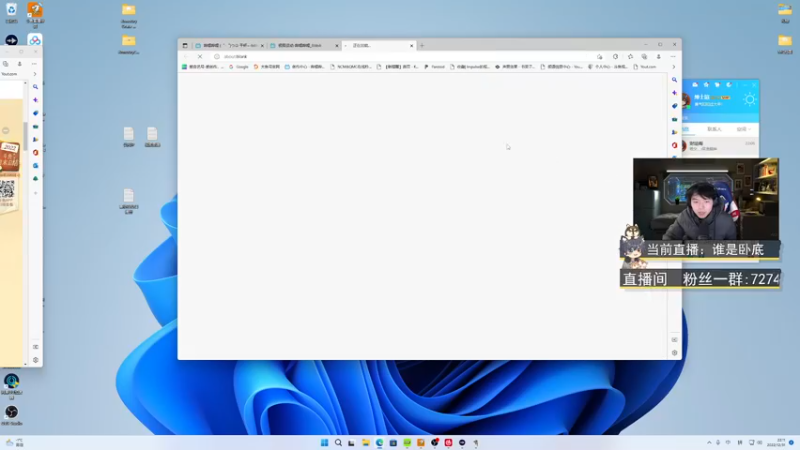
Task: Click browser refresh-style extension icon in toolbar
Action: click(x=615, y=57)
